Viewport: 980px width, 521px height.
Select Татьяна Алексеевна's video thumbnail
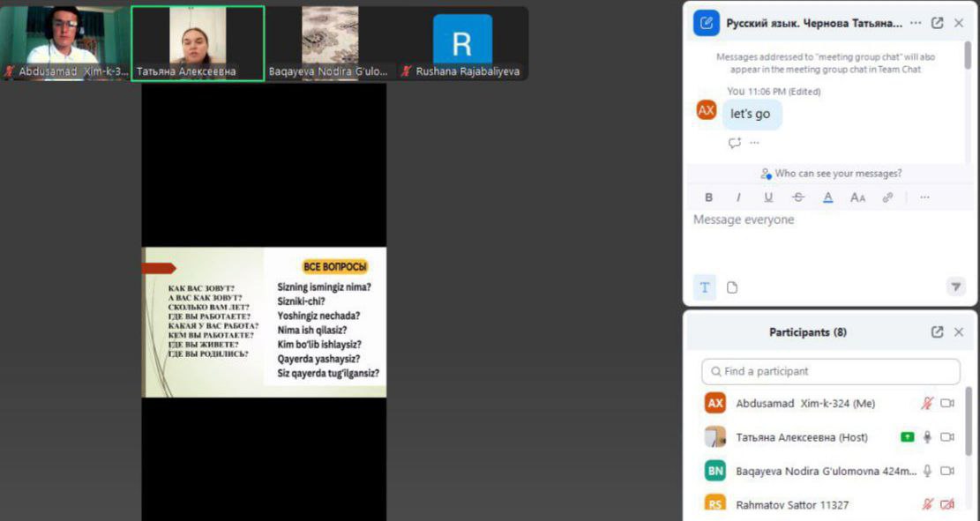coord(198,44)
